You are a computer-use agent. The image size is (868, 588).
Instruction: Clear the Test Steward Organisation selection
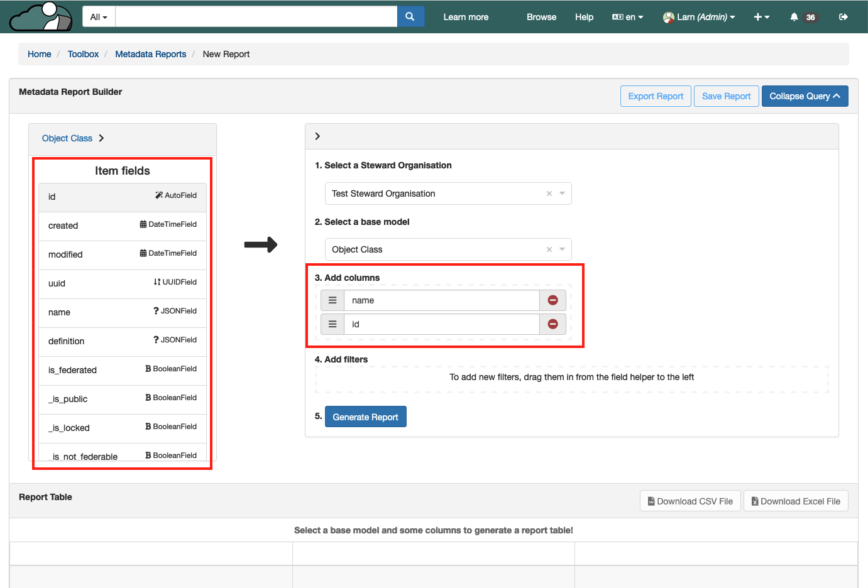(x=549, y=193)
